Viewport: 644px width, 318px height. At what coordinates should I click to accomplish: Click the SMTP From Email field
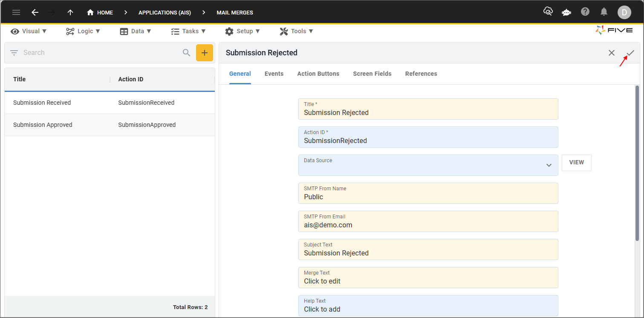pos(428,221)
